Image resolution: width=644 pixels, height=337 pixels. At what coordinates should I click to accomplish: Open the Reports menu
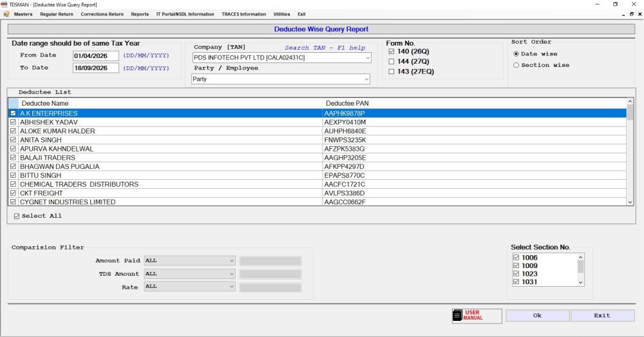pos(140,14)
